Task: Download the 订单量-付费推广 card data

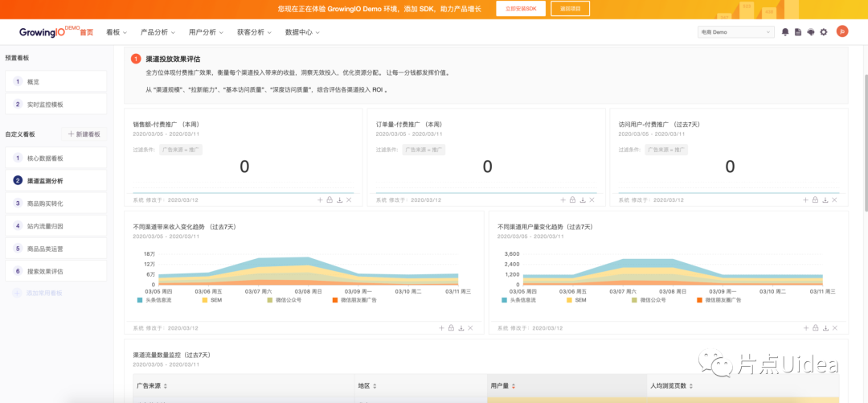Action: pos(583,199)
